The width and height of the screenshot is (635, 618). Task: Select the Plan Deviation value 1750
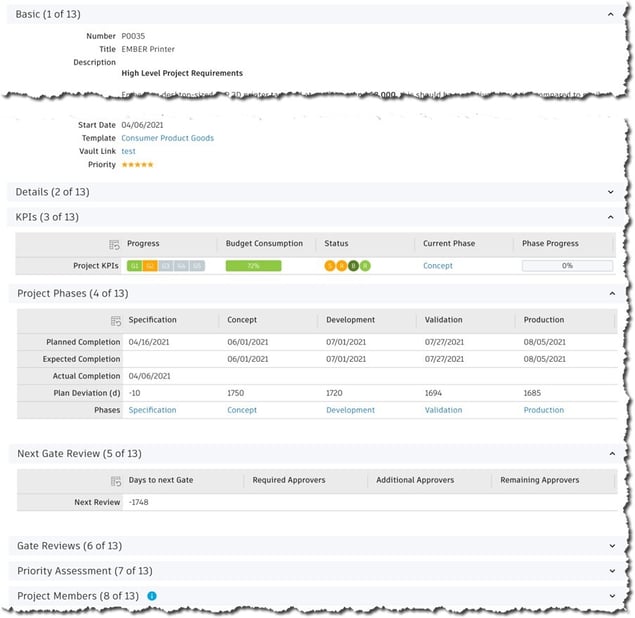coord(235,393)
